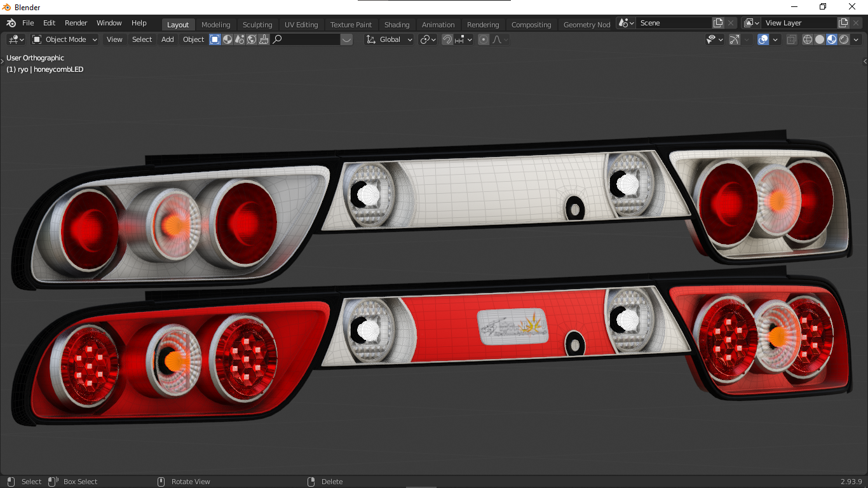Screen dimensions: 868x488
Task: Click the Scene name field
Action: [675, 23]
